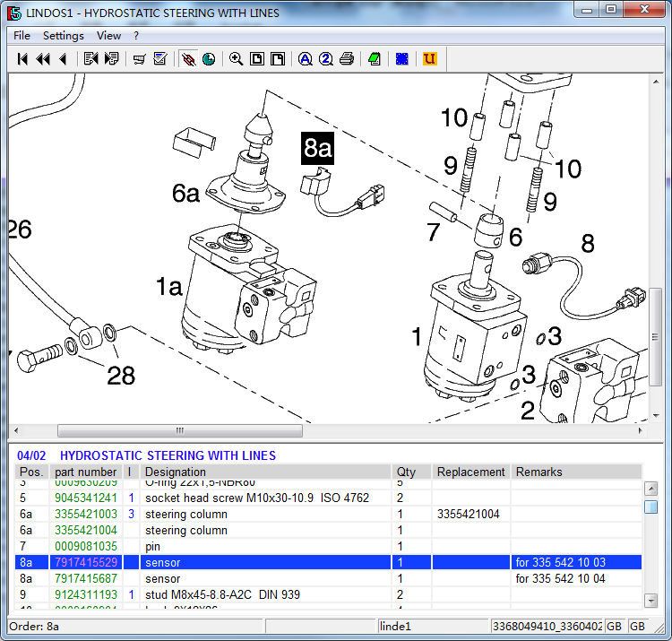Image resolution: width=672 pixels, height=641 pixels.
Task: Open the ? help menu
Action: tap(136, 36)
